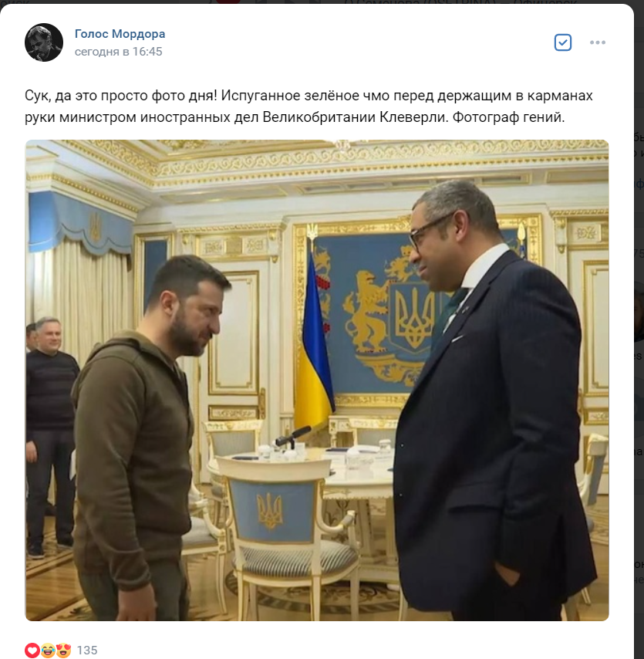Open the post timestamp сегодня в 16:45
This screenshot has height=659, width=644.
point(119,52)
